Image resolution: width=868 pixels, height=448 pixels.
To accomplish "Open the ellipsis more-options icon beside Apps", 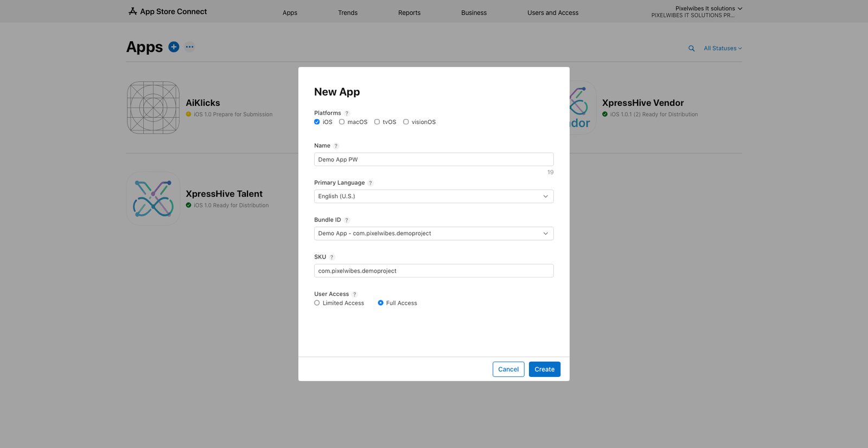I will (x=189, y=47).
